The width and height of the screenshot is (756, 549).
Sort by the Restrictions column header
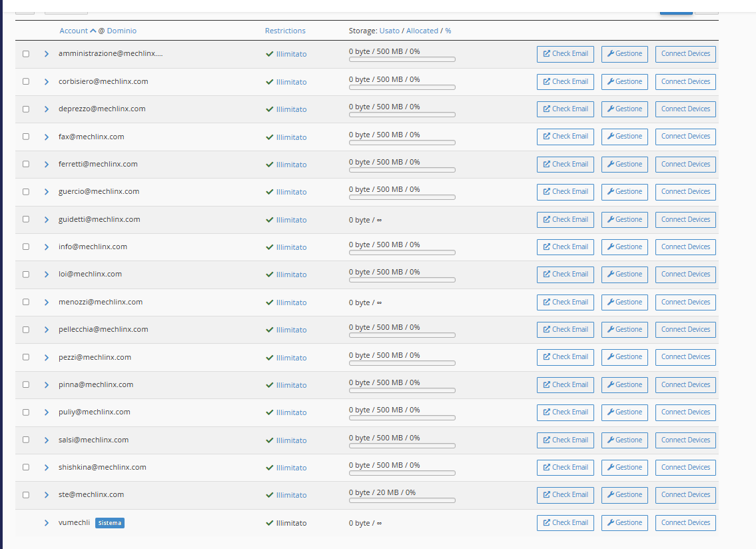click(x=285, y=31)
